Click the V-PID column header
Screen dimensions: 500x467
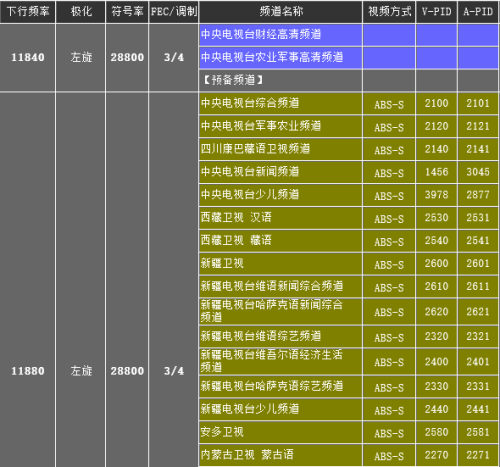pyautogui.click(x=436, y=12)
